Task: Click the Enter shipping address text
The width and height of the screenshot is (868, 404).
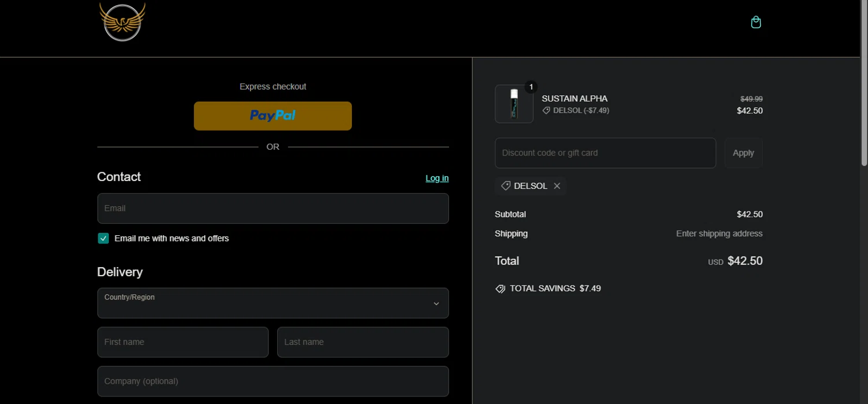Action: tap(719, 233)
